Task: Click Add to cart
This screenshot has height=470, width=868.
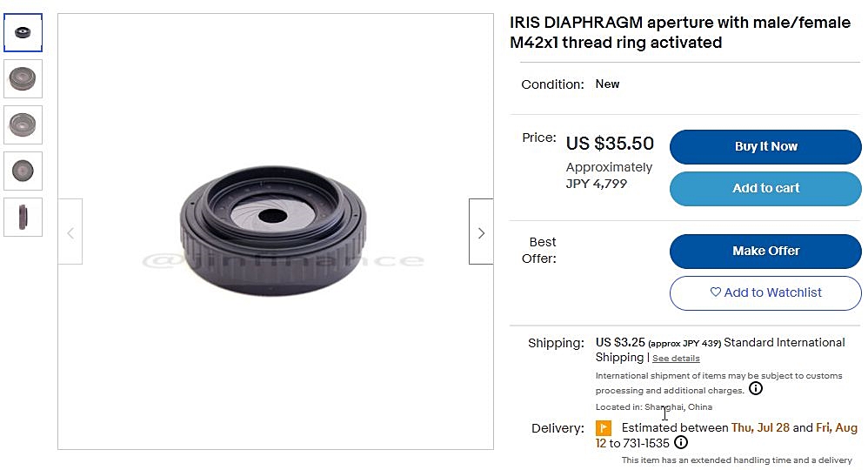Action: [765, 189]
